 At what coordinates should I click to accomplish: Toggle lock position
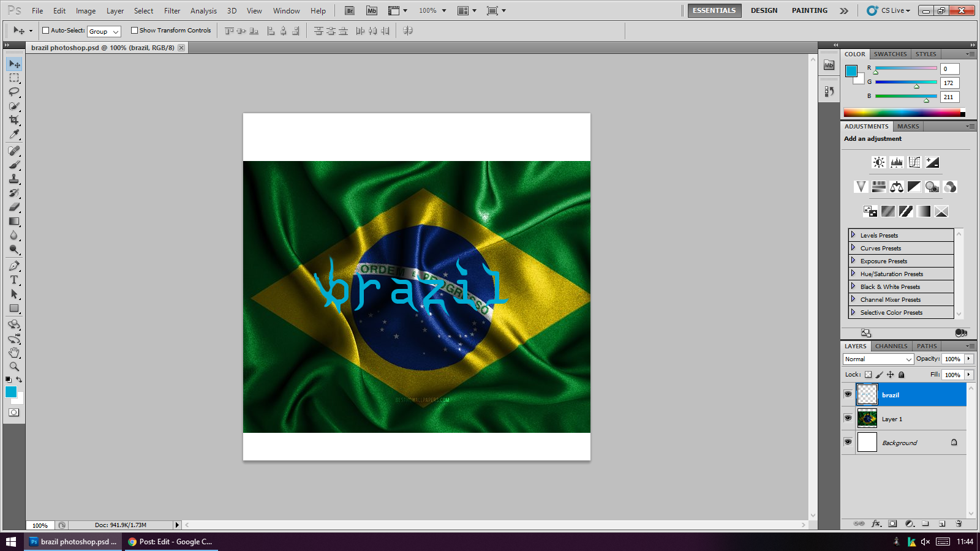pos(890,375)
